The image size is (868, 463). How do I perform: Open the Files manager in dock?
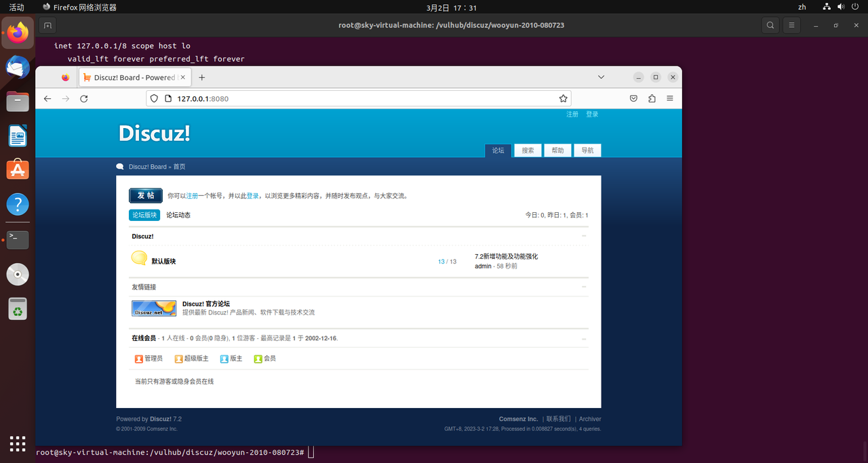(18, 102)
